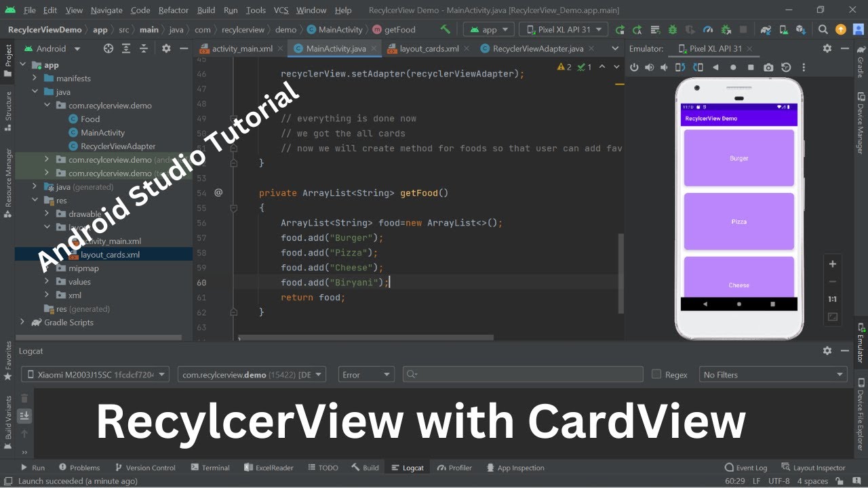Tap the Burger card in emulator
The image size is (868, 488).
738,158
